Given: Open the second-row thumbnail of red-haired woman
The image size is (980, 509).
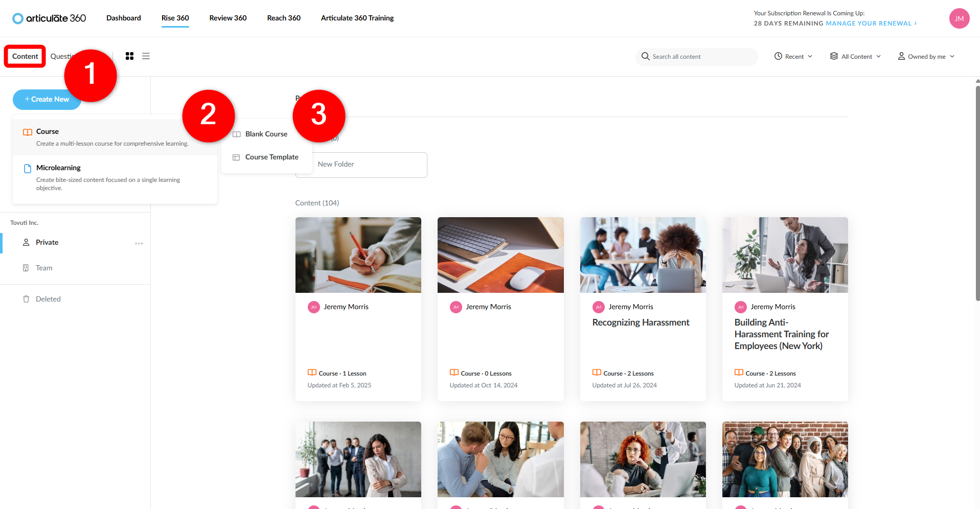Looking at the screenshot, I should point(643,459).
